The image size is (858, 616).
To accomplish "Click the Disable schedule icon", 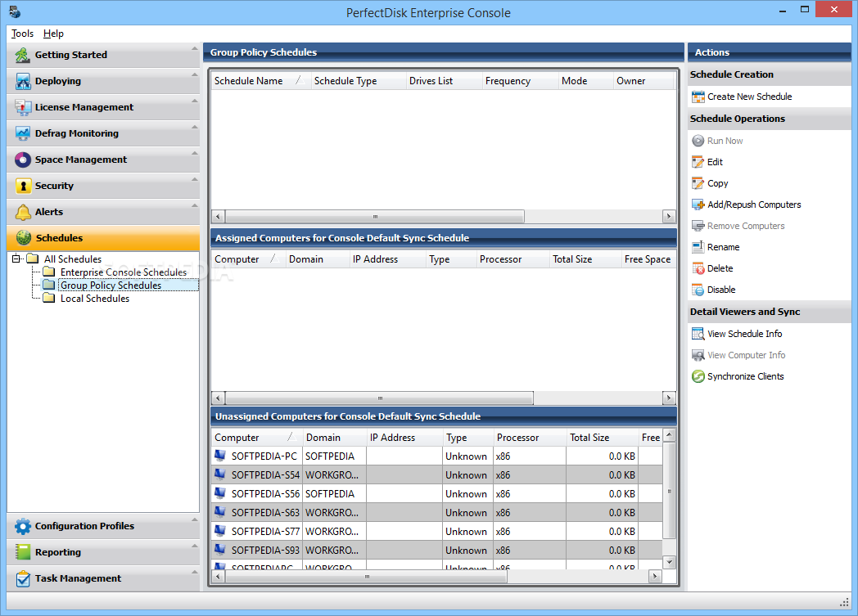I will point(698,290).
